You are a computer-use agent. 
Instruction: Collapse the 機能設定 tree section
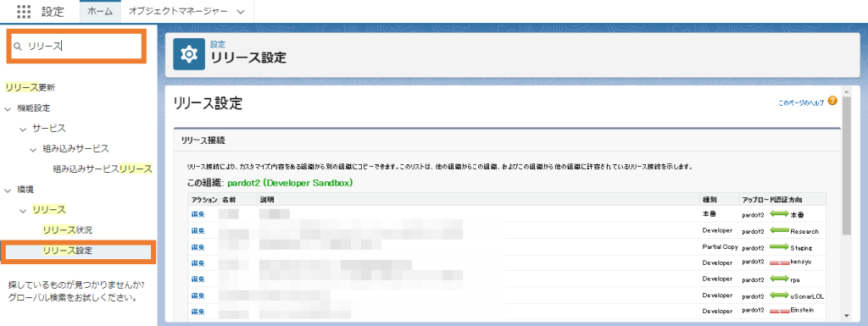pyautogui.click(x=8, y=109)
